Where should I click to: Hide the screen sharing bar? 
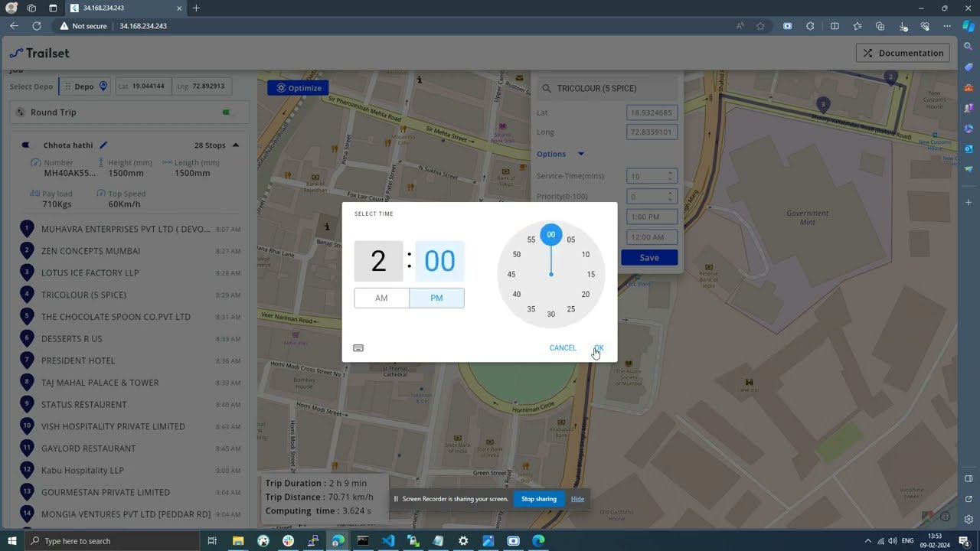pyautogui.click(x=577, y=499)
